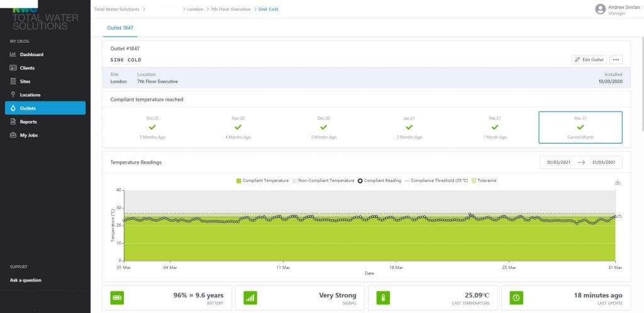The image size is (644, 313).
Task: Click the Dashboard chart icon in sidebar
Action: pos(13,54)
